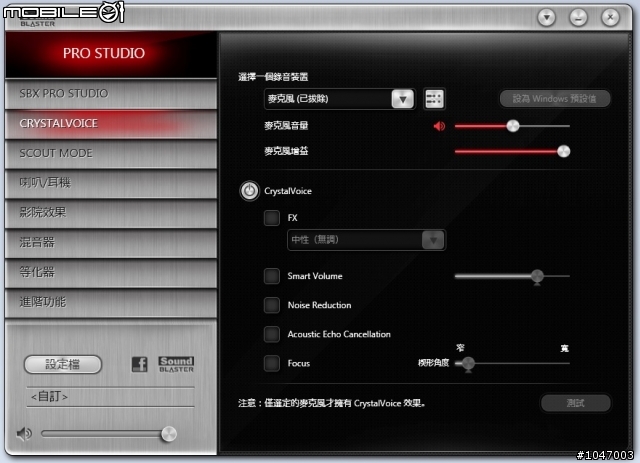Viewport: 640px width, 463px height.
Task: Click the 設定檔 profile button
Action: (62, 364)
